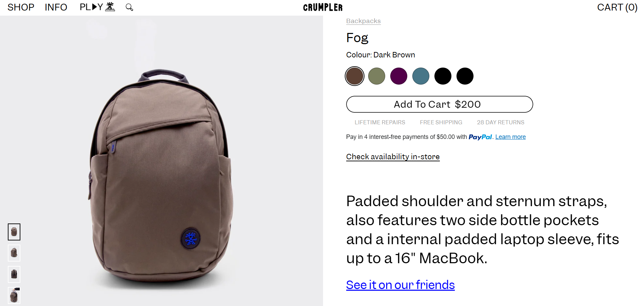Open the search magnifier icon
644x306 pixels.
click(x=129, y=7)
